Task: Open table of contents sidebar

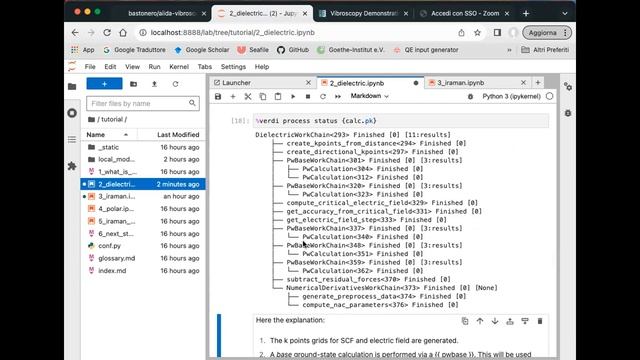Action: (x=72, y=140)
